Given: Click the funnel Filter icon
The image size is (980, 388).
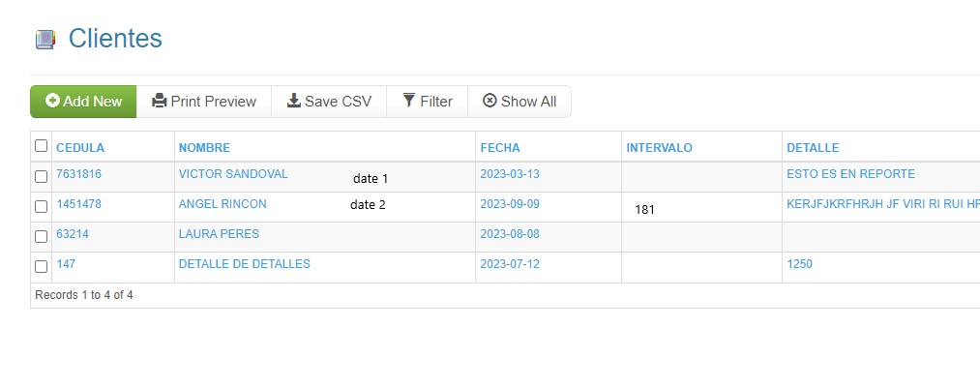Looking at the screenshot, I should [409, 101].
